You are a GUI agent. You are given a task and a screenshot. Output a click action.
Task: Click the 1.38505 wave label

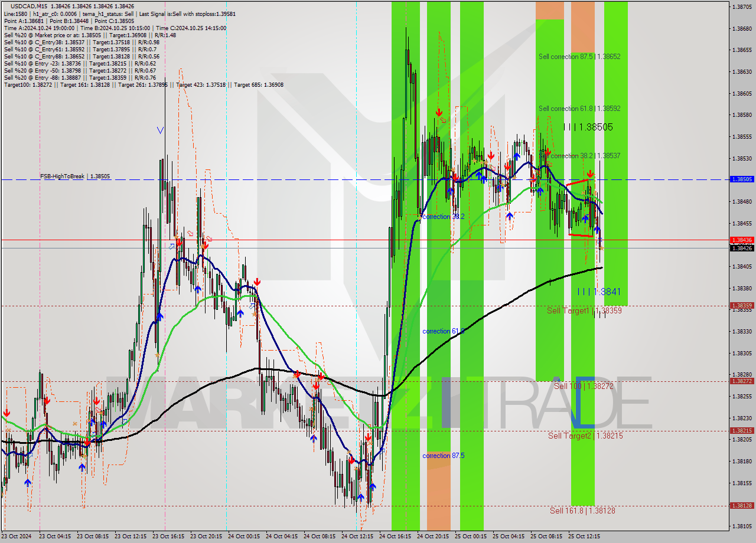(588, 127)
